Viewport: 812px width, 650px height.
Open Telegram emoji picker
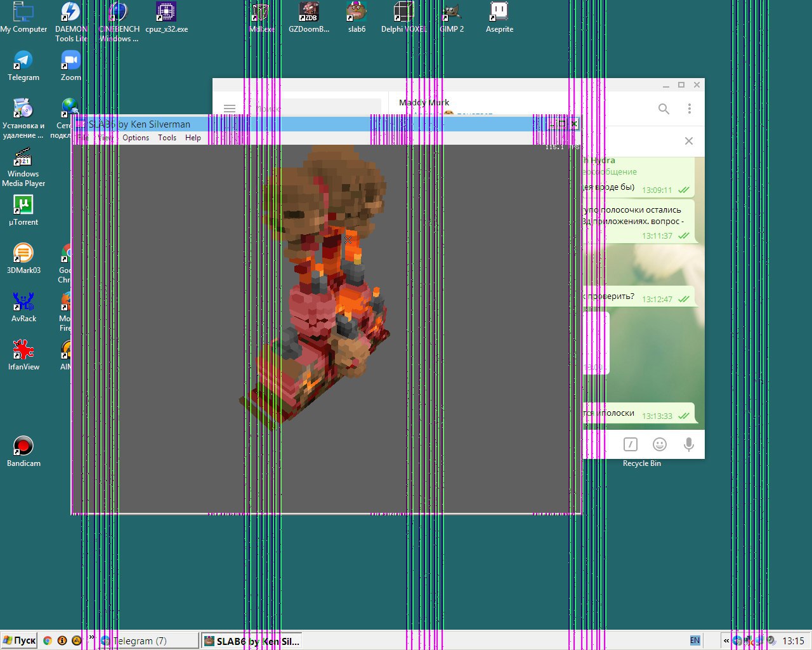click(x=660, y=444)
